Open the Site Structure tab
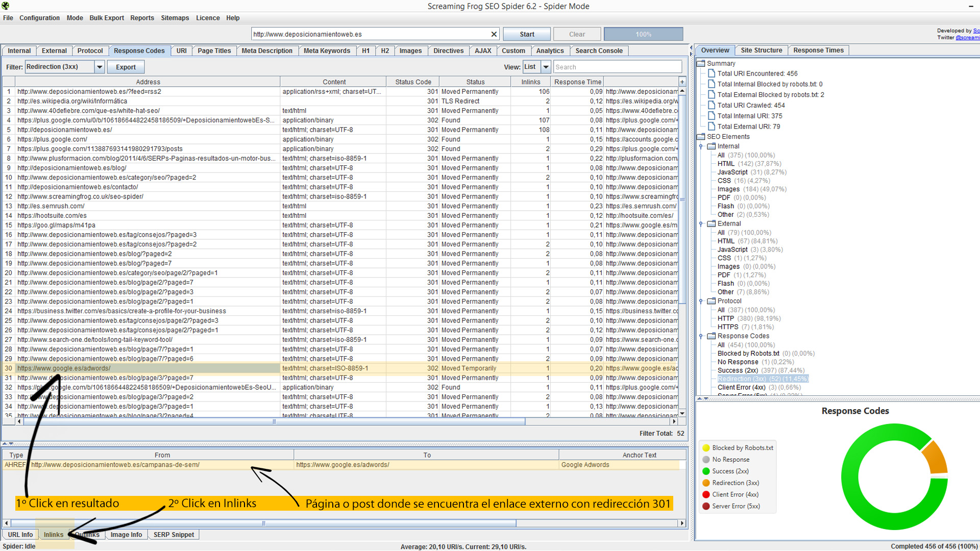The height and width of the screenshot is (551, 980). coord(761,50)
